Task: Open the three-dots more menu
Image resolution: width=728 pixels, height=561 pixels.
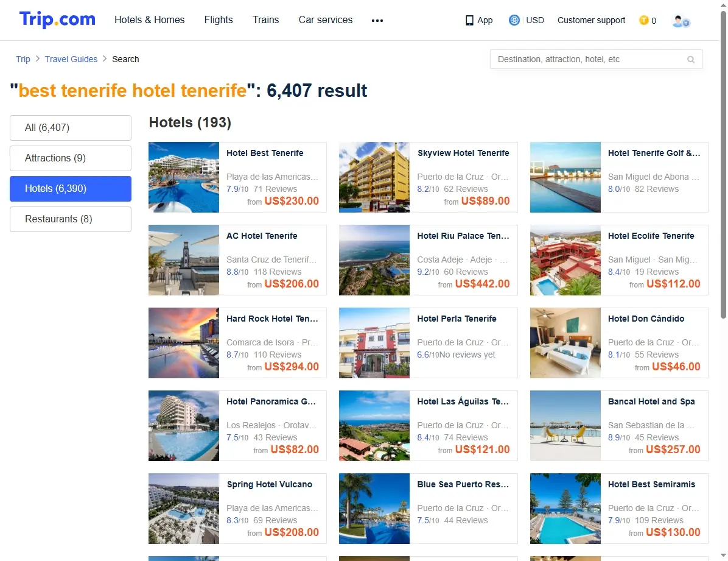Action: [x=377, y=21]
